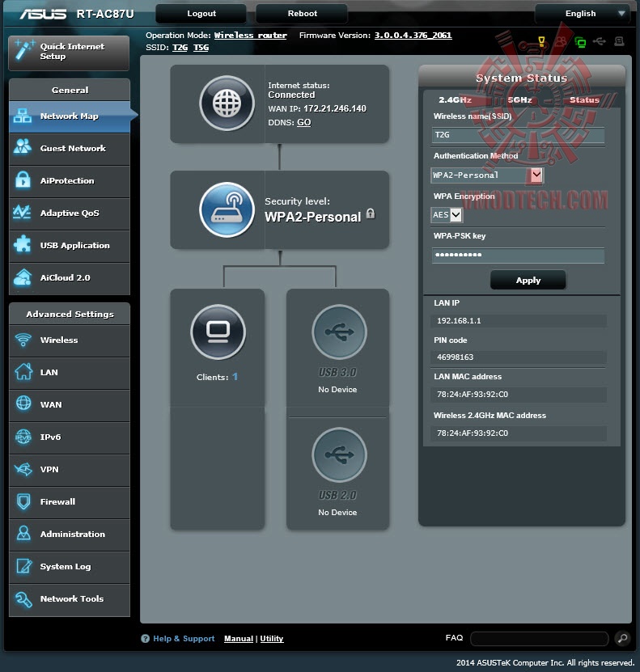
Task: Click the FAQ search input field
Action: point(539,639)
